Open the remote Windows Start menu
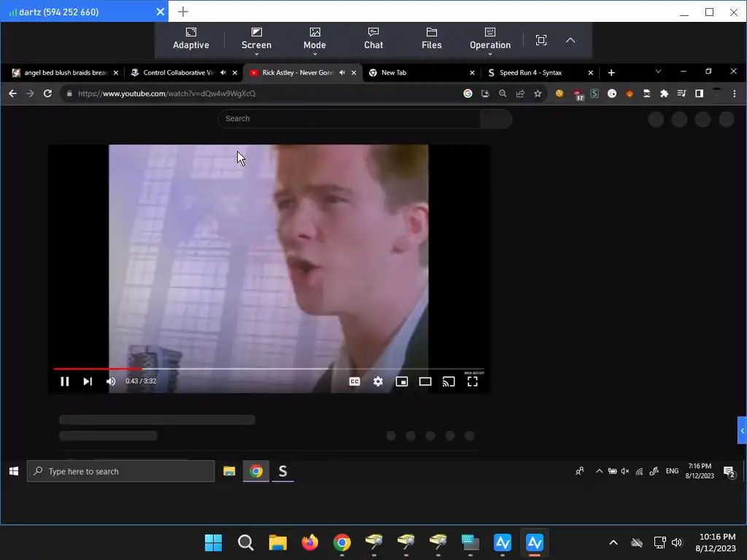Image resolution: width=747 pixels, height=560 pixels. coord(14,471)
